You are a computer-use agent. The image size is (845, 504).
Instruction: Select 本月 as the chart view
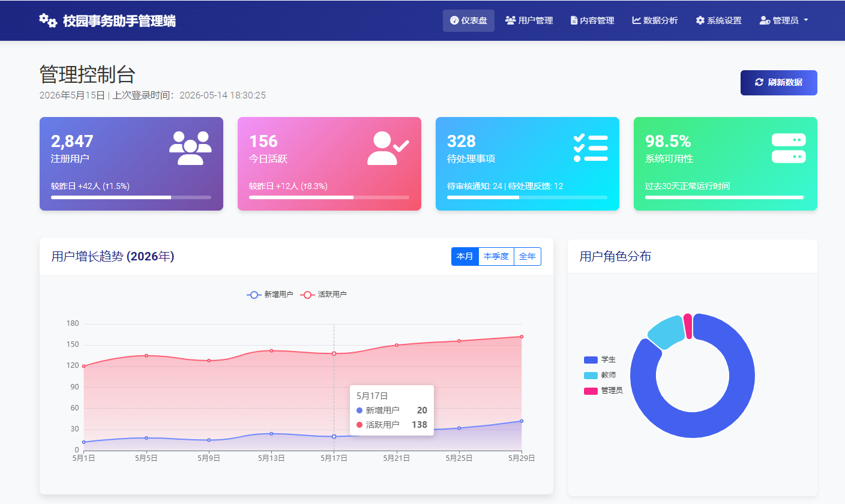(465, 256)
